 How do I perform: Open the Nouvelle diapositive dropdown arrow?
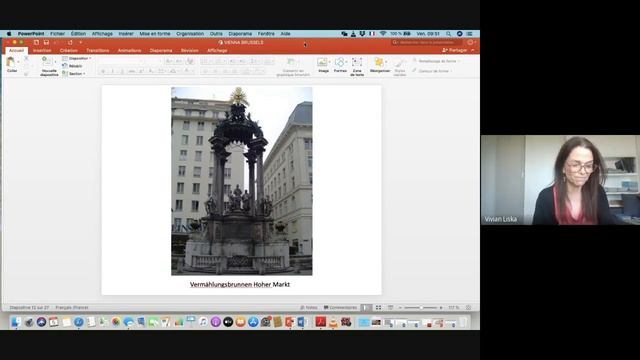point(56,62)
